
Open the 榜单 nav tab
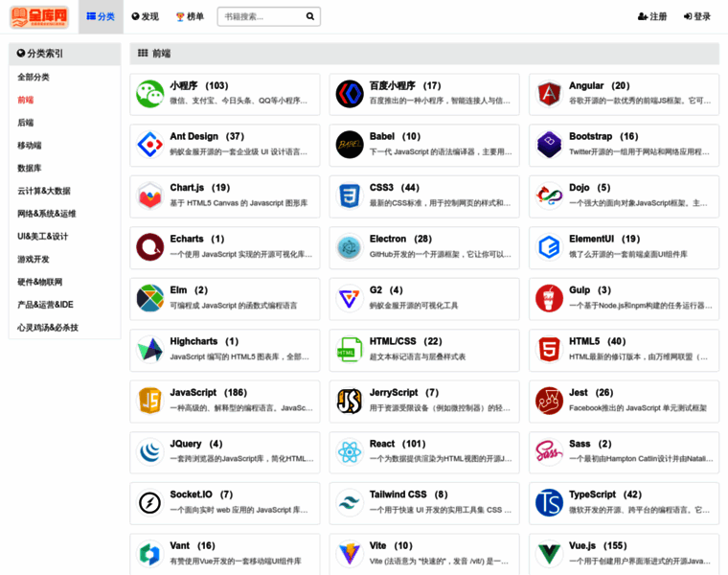coord(190,16)
